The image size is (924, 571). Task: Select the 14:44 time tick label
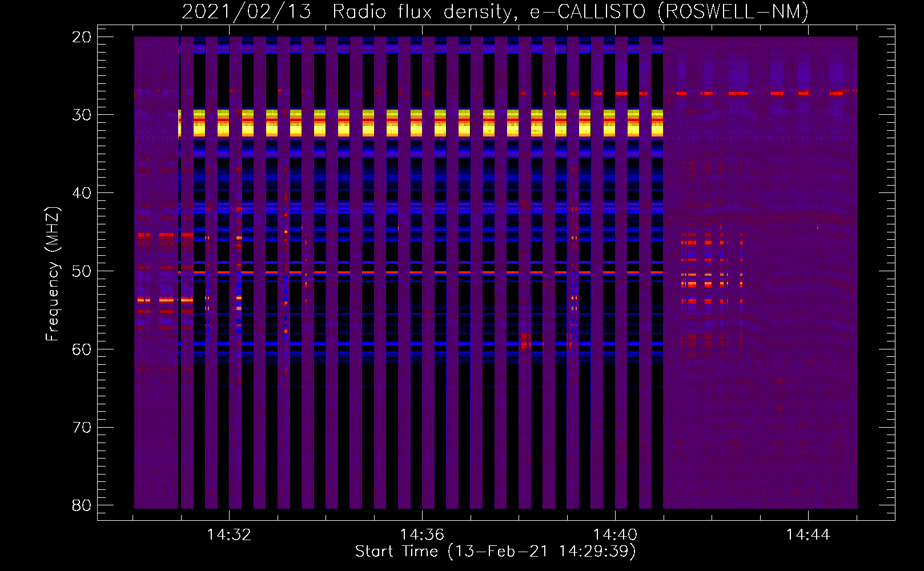tap(808, 535)
